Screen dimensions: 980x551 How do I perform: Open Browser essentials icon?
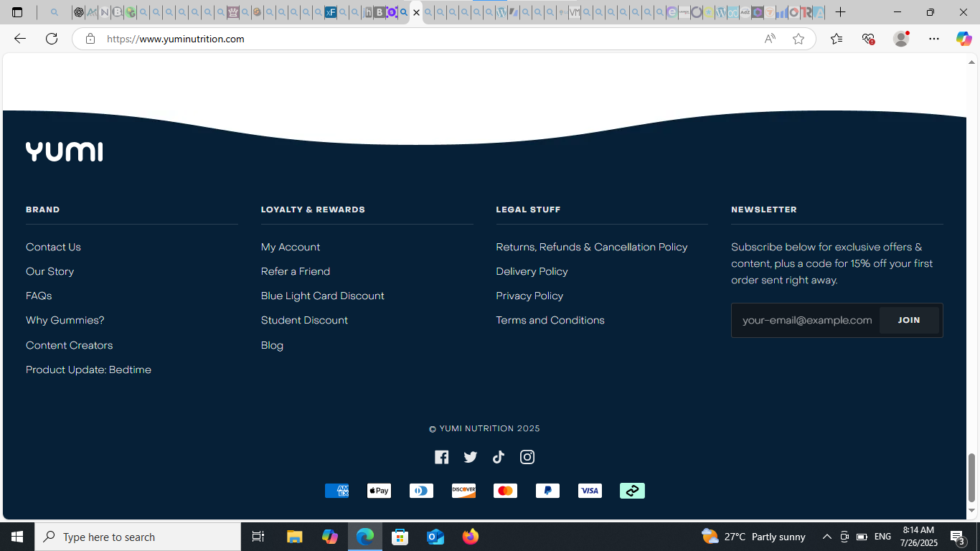[868, 39]
